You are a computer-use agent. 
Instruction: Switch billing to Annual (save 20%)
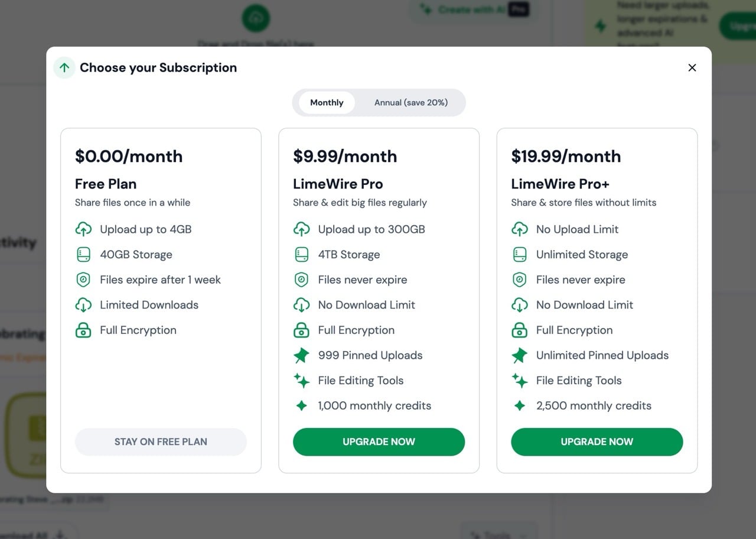pyautogui.click(x=411, y=102)
